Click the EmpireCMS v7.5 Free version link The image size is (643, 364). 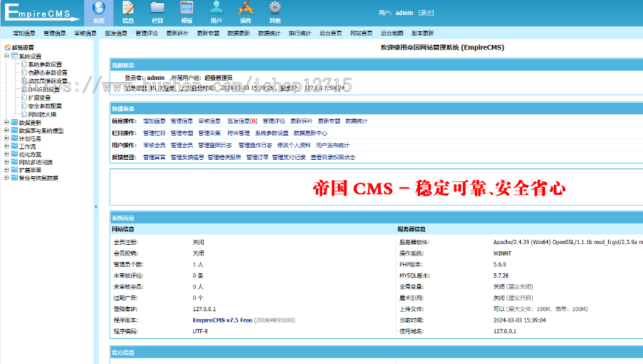(x=222, y=320)
